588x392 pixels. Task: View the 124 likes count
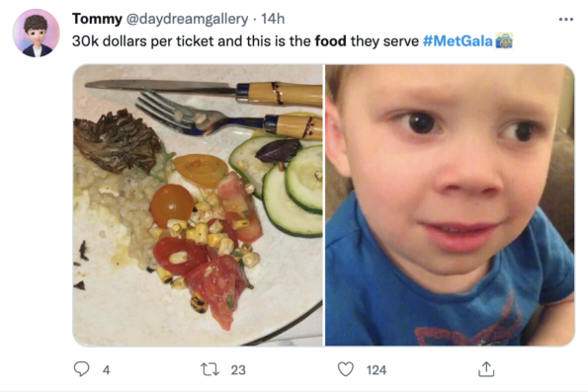pyautogui.click(x=377, y=370)
